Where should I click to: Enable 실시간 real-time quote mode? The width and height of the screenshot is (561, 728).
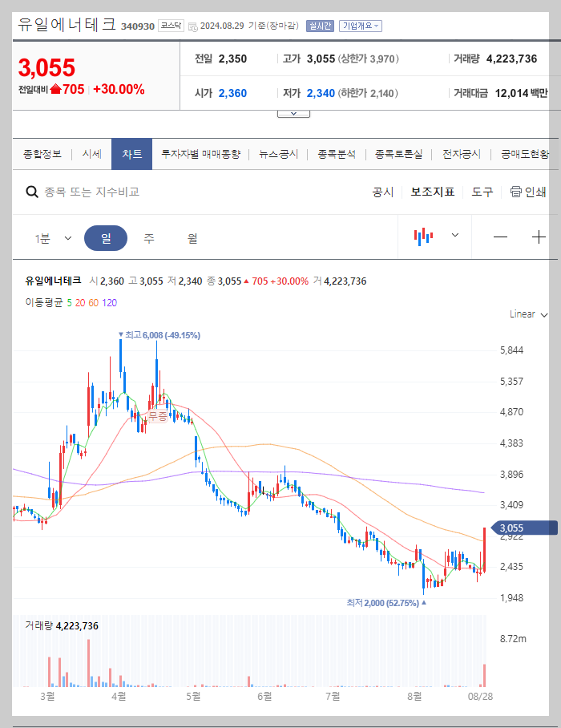tap(321, 26)
